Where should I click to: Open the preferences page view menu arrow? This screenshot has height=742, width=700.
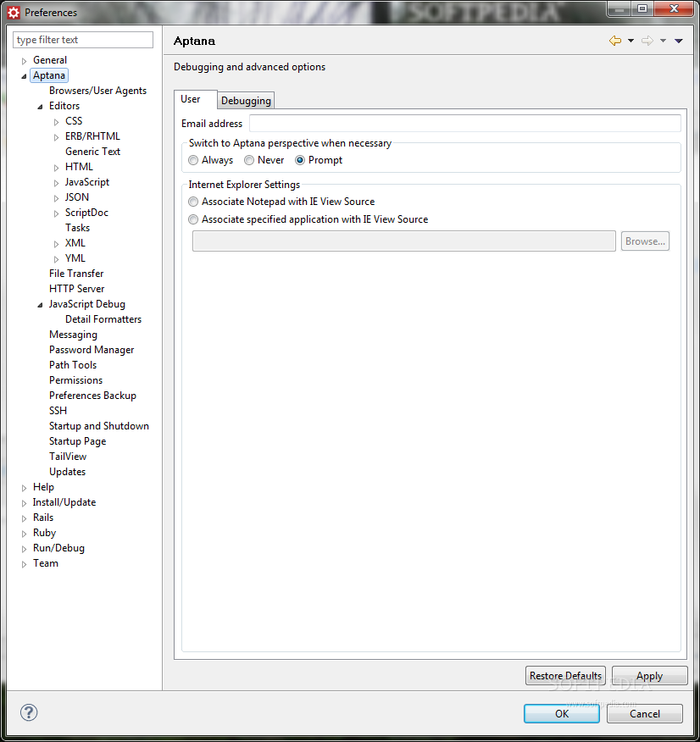pyautogui.click(x=679, y=41)
